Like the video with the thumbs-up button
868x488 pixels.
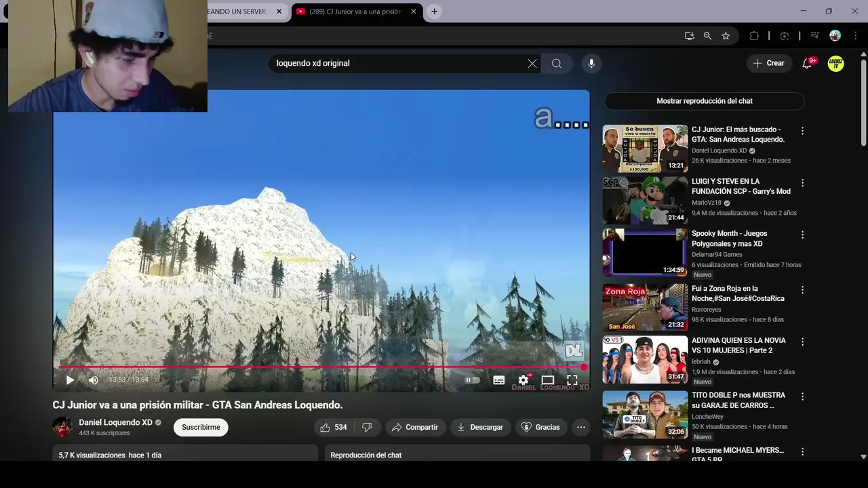coord(334,427)
